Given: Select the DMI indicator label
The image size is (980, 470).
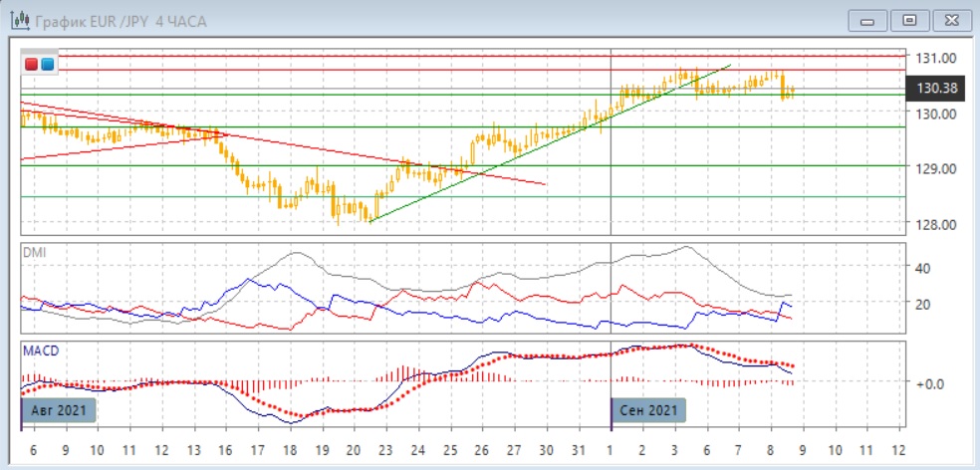Looking at the screenshot, I should 34,253.
